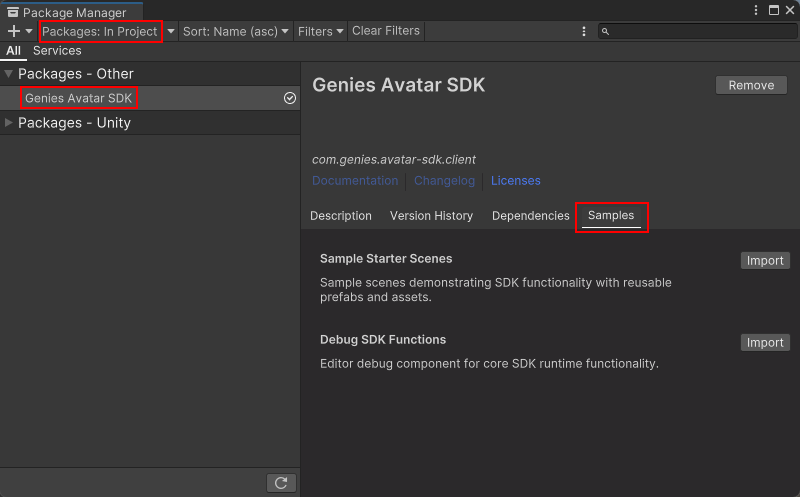
Task: Open the Packages: In Project dropdown
Action: 100,31
